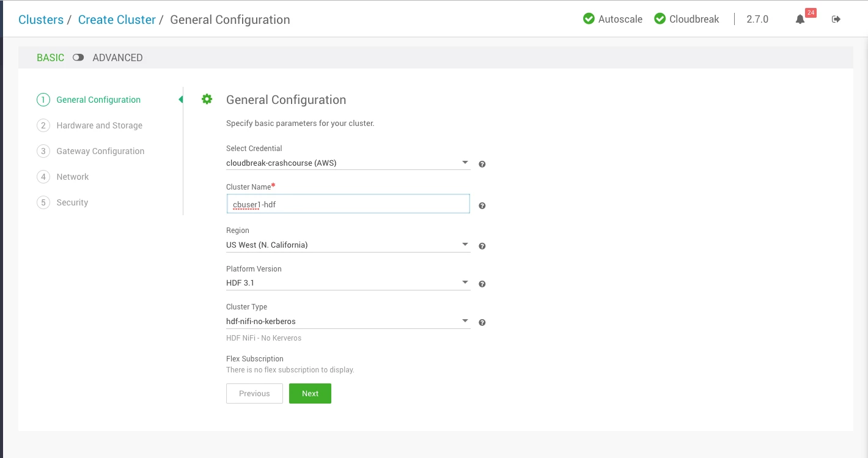Click the step 1 circle icon

pyautogui.click(x=43, y=100)
